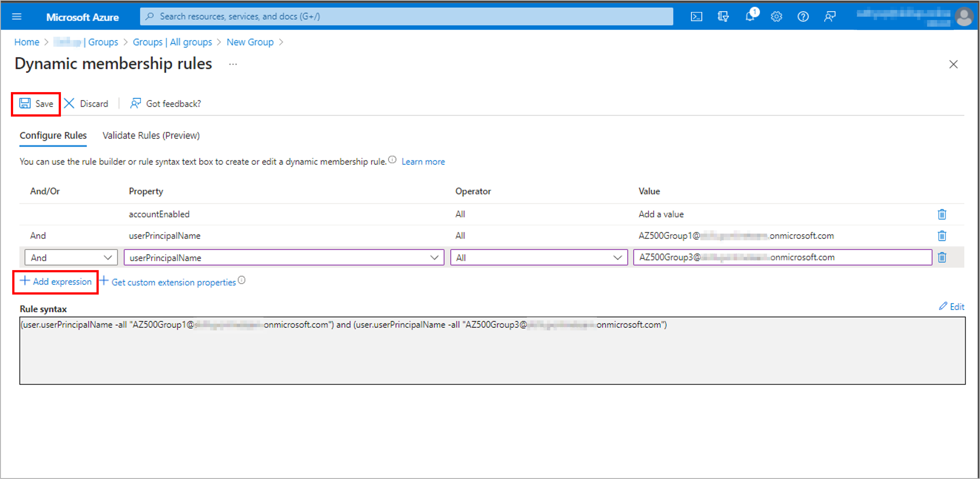Click the info icon after rule description
Screen dimensions: 980x479
coord(392,160)
